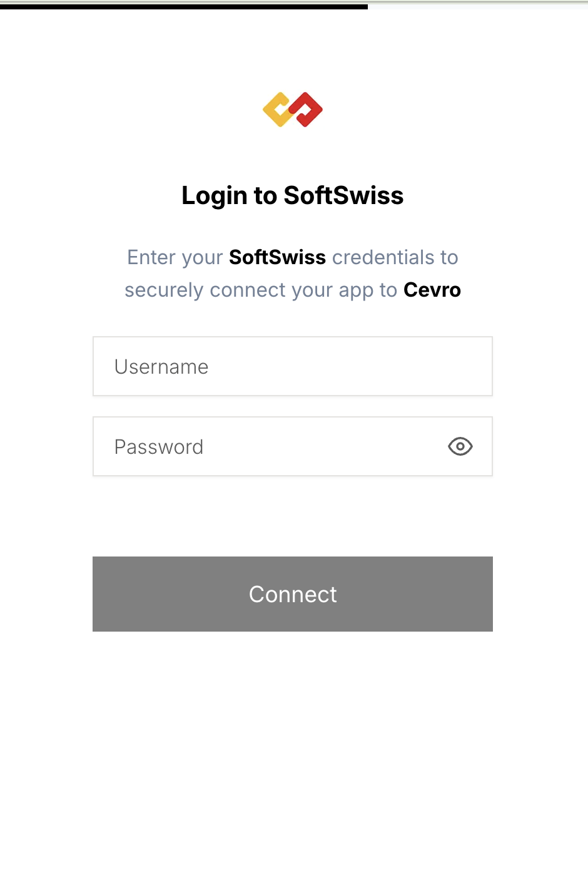This screenshot has height=877, width=588.
Task: Click the eye icon in the Password field
Action: coord(460,446)
